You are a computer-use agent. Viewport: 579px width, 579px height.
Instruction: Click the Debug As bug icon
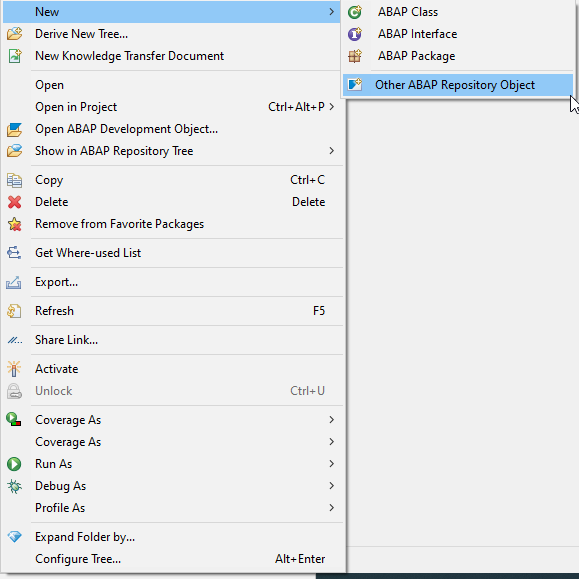pyautogui.click(x=14, y=486)
